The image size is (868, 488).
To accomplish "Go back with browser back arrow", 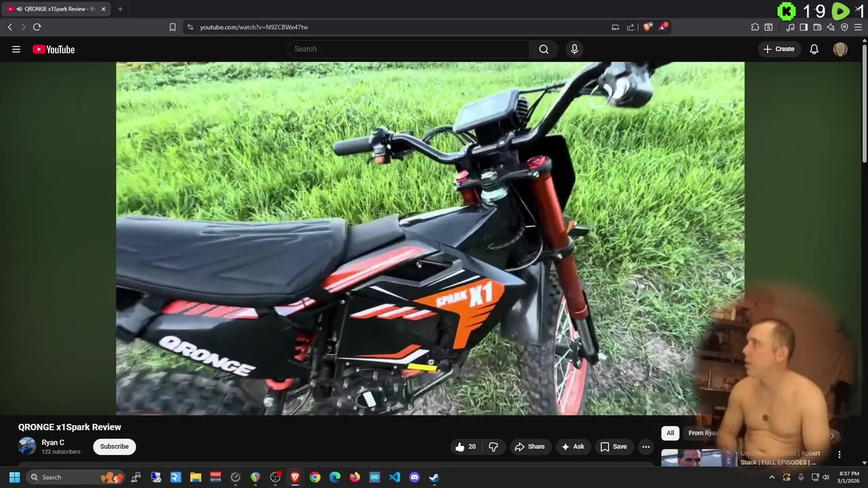I will 10,27.
